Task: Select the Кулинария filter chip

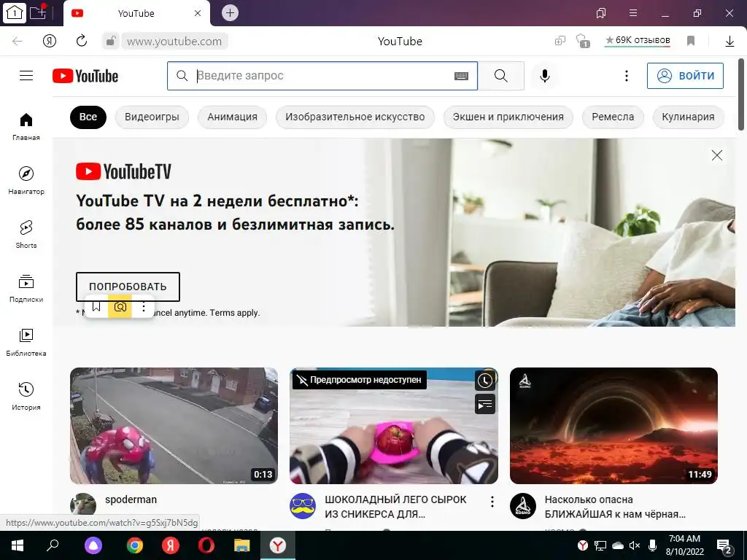Action: 688,117
